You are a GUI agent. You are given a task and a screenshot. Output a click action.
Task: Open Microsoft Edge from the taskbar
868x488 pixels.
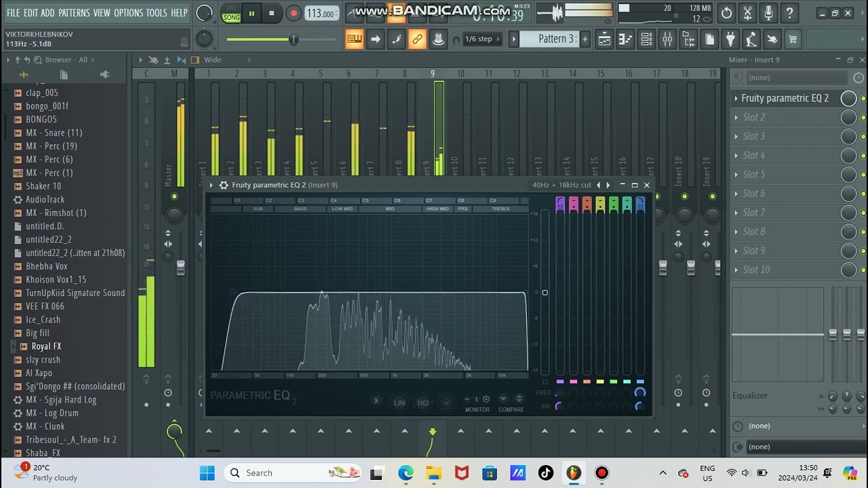[x=406, y=473]
